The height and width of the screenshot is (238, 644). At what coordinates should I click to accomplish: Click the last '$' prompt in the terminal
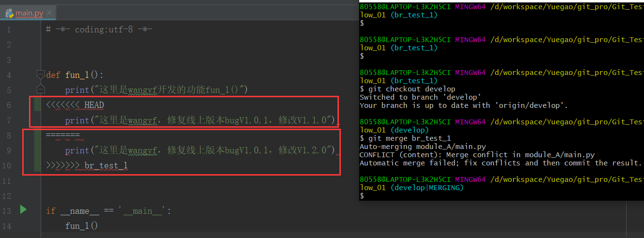(x=362, y=196)
